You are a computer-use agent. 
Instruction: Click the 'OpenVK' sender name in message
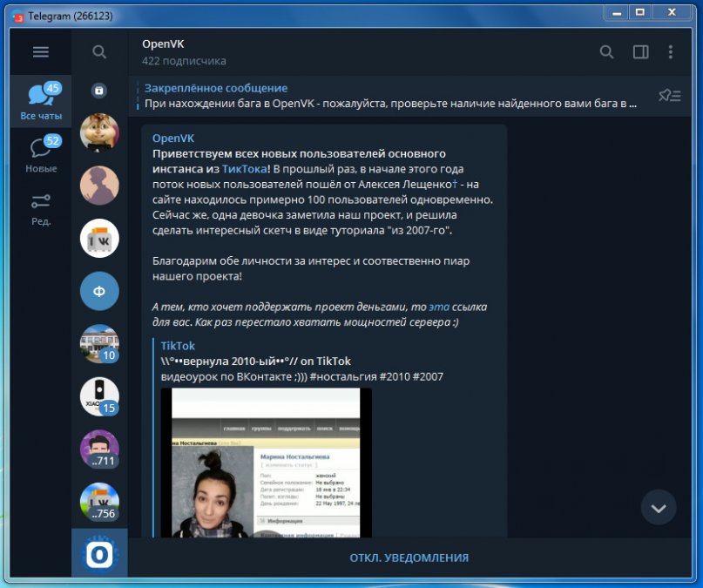click(x=173, y=138)
